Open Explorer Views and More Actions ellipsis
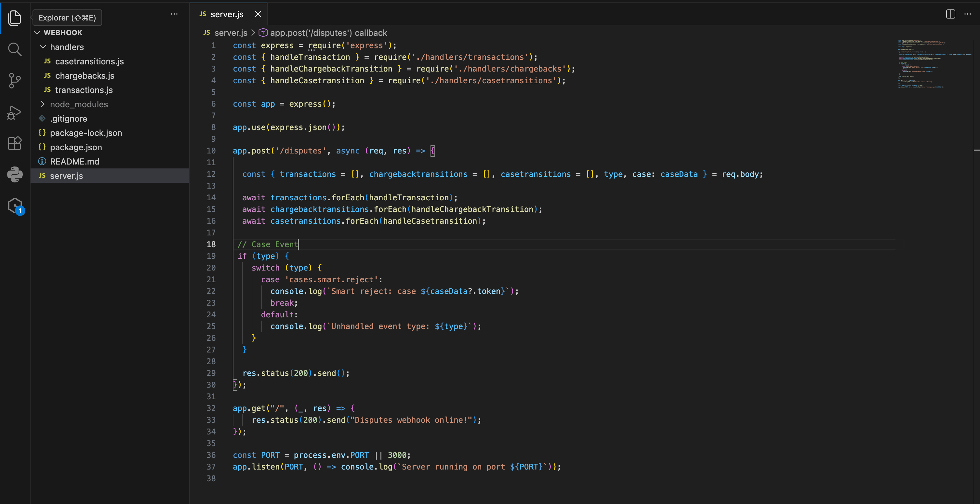 coord(174,14)
